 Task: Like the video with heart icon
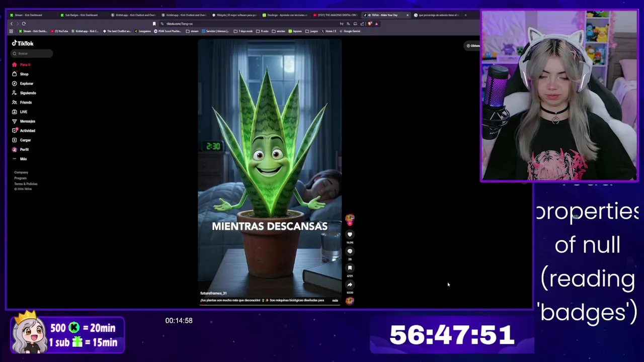point(350,234)
